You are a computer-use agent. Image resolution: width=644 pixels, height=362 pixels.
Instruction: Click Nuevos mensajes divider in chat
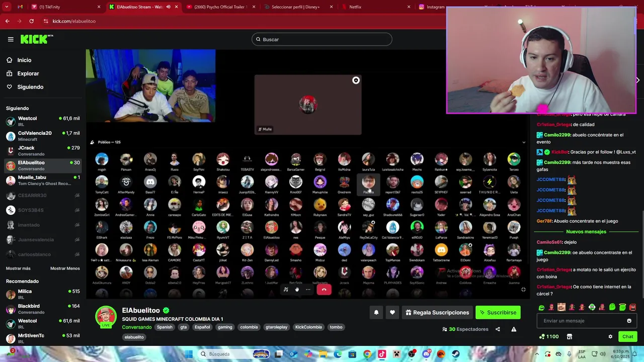point(586,232)
